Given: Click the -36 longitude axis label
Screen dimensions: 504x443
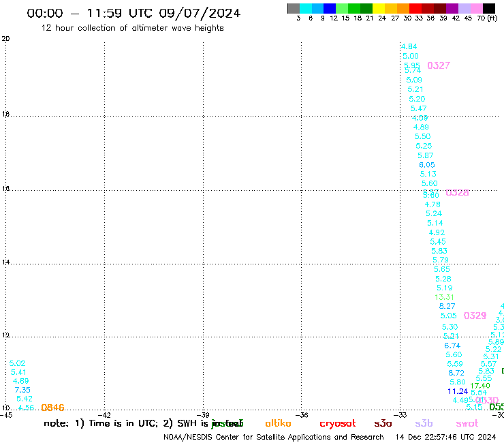Looking at the screenshot, I should coord(302,415).
